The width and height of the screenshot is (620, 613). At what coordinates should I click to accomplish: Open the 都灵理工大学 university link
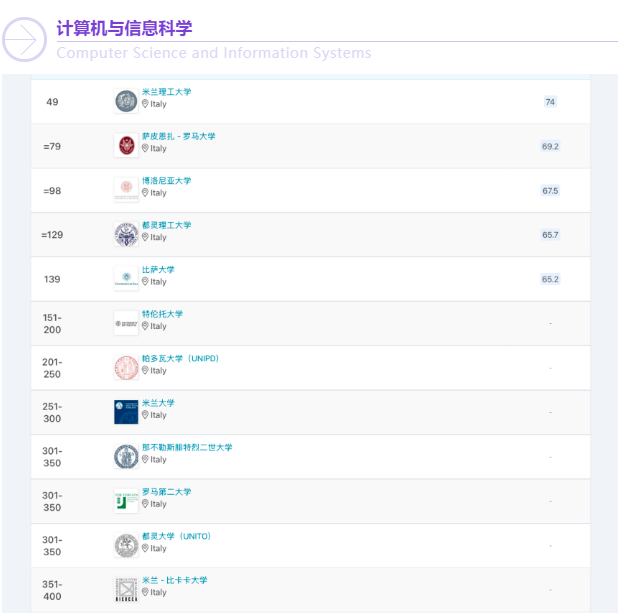click(x=166, y=225)
